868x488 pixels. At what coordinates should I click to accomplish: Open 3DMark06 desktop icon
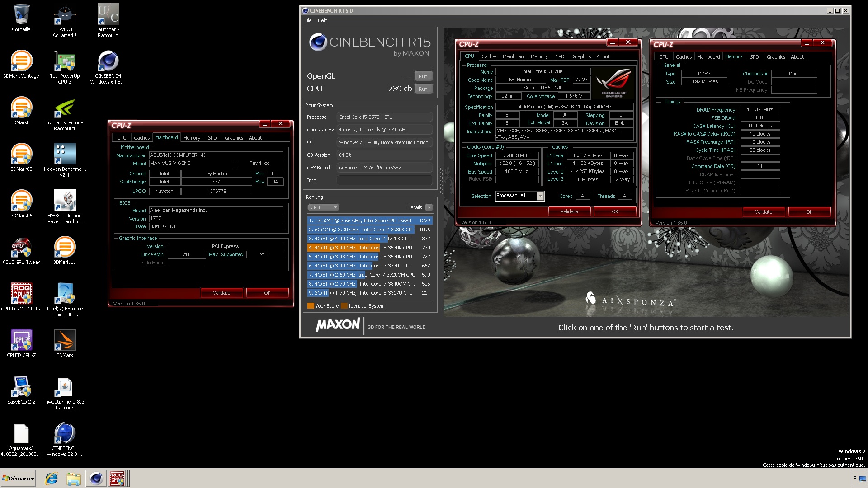pos(21,204)
